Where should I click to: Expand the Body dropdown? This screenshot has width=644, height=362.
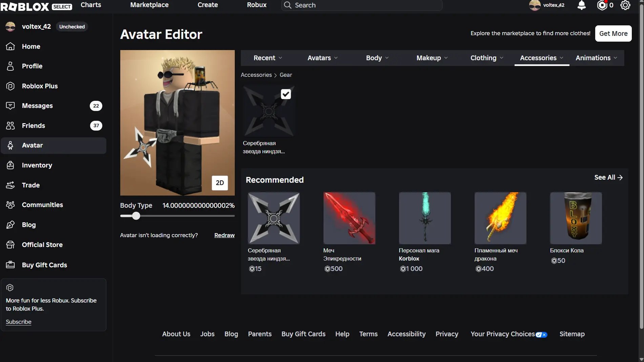coord(377,58)
